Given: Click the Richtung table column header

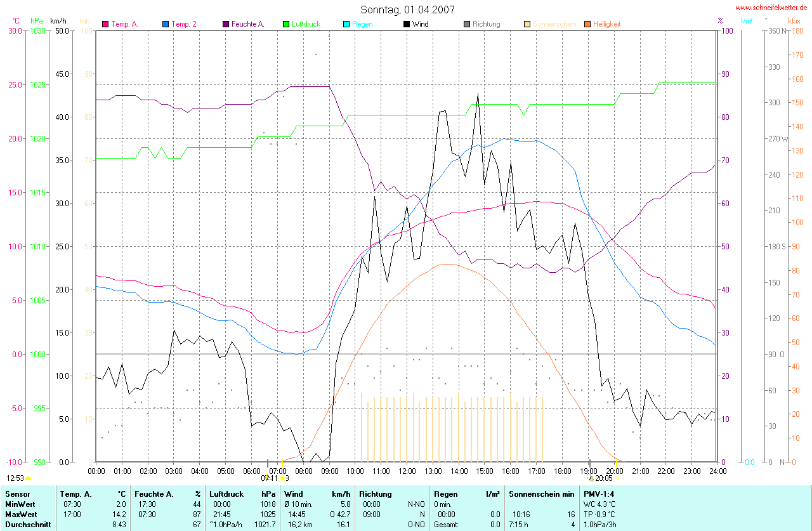Looking at the screenshot, I should coord(376,494).
